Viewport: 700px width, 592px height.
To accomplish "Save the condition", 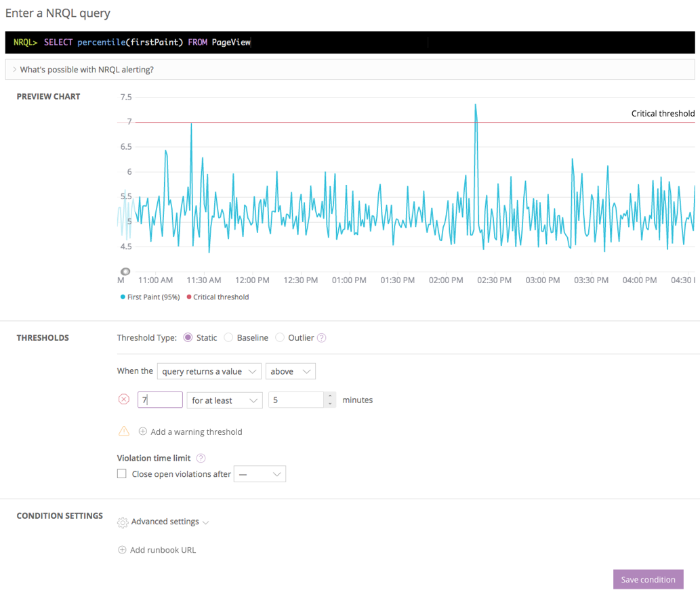I will [648, 580].
